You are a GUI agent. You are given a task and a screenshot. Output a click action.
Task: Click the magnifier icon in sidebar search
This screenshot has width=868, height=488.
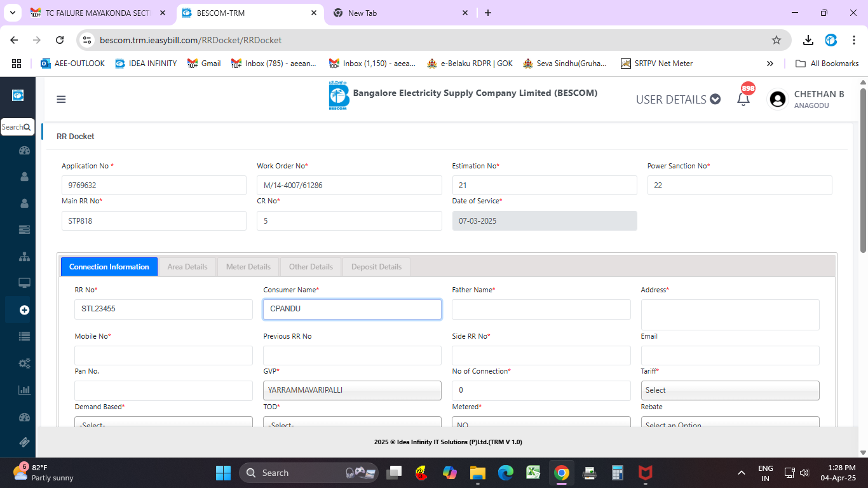click(27, 127)
